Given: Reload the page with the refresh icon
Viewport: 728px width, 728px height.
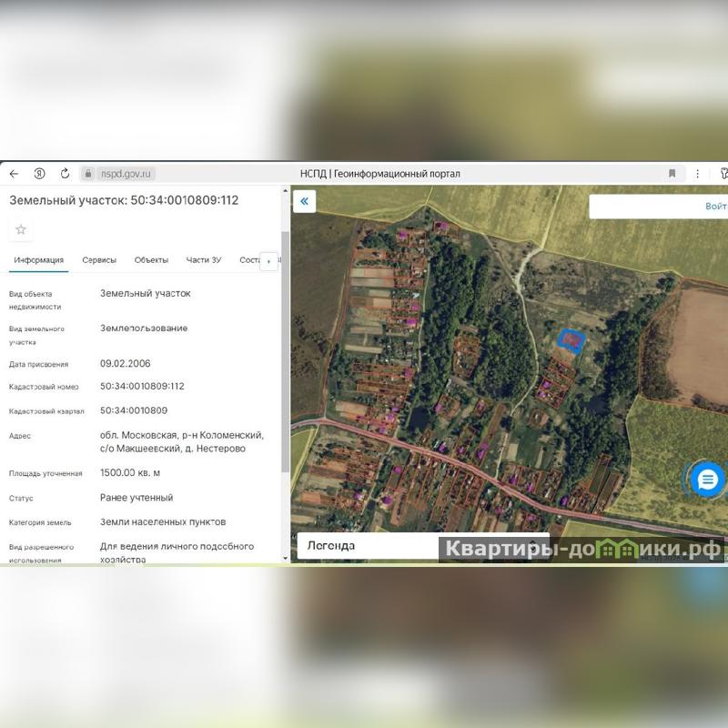Looking at the screenshot, I should pyautogui.click(x=66, y=174).
